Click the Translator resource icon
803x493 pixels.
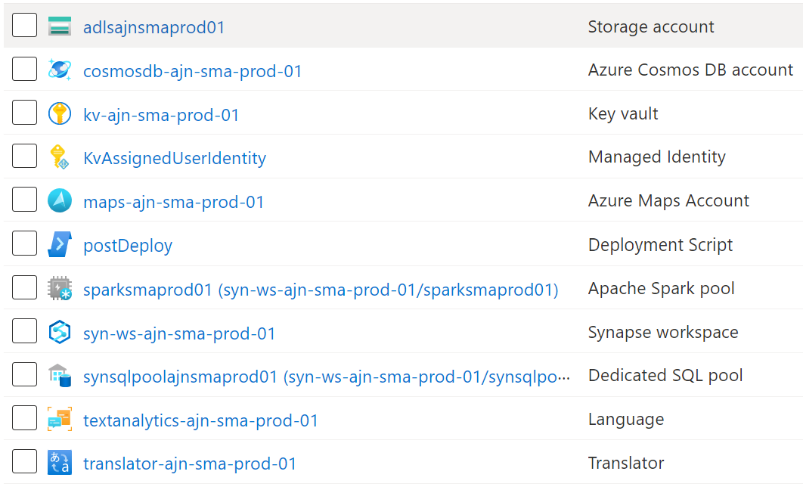(x=60, y=463)
